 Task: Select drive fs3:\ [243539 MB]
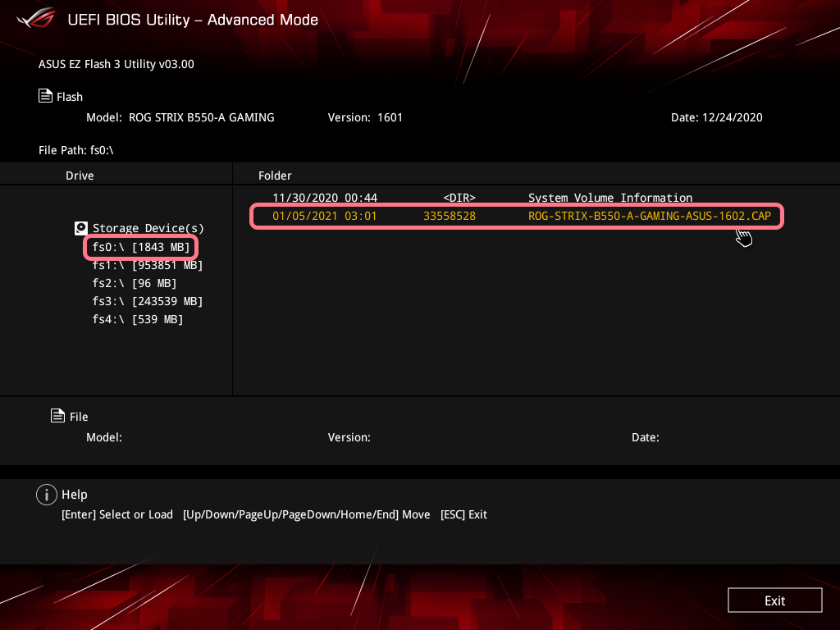point(148,301)
